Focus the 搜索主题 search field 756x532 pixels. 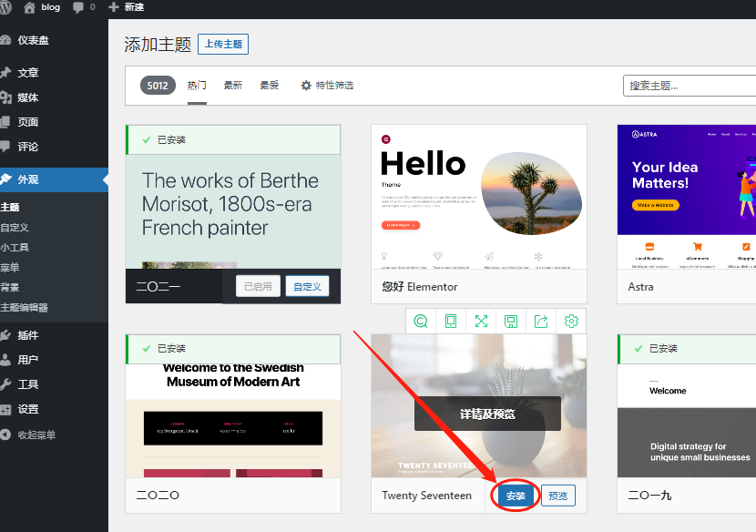[690, 86]
